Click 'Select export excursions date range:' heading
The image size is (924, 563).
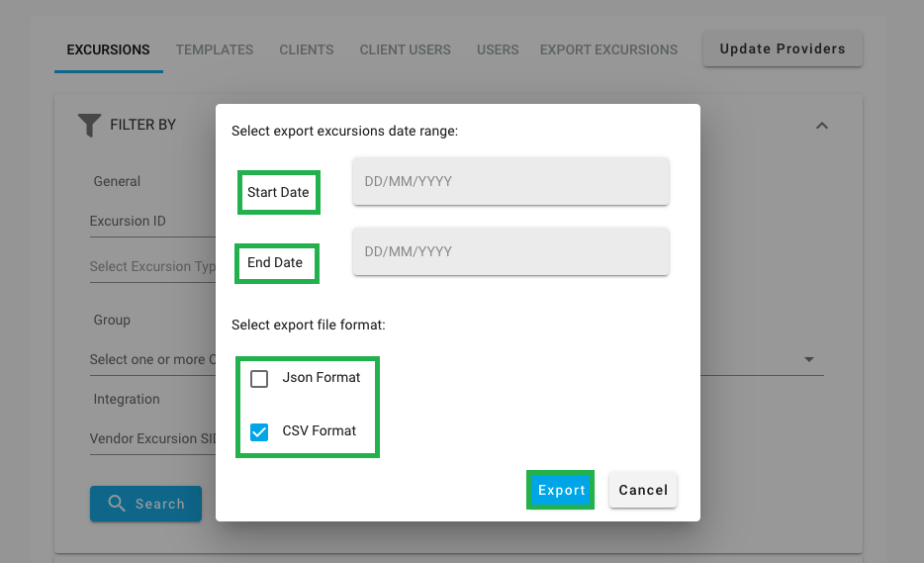coord(344,131)
